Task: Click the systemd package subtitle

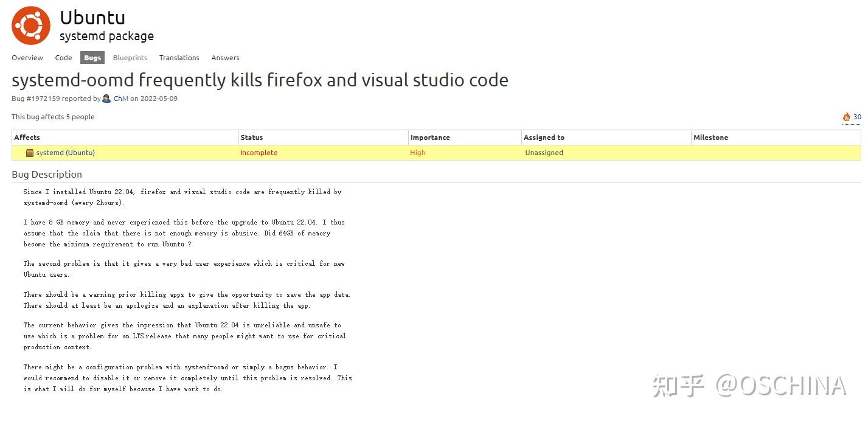Action: click(106, 37)
